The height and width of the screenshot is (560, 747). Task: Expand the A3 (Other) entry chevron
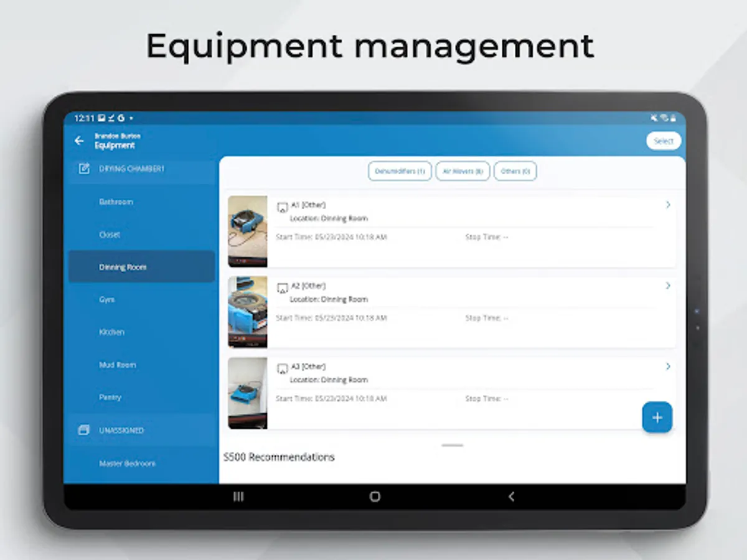click(668, 366)
